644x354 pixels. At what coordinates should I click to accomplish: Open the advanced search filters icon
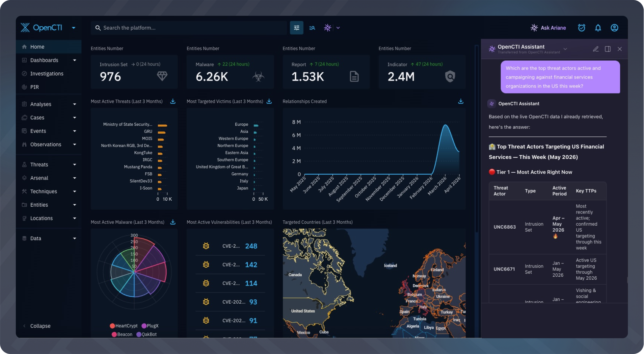click(296, 28)
